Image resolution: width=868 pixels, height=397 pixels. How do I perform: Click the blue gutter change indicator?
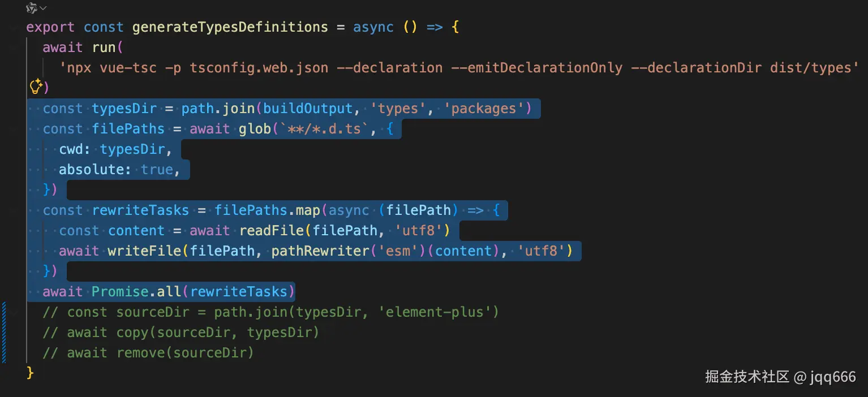click(5, 332)
